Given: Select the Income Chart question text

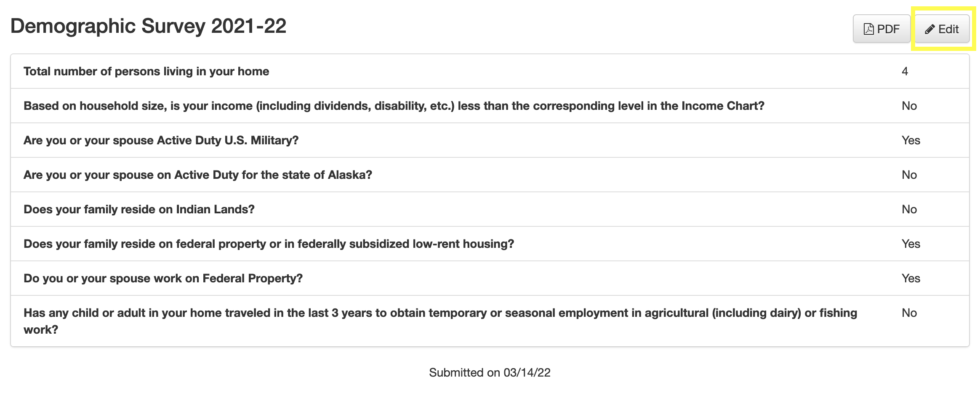Looking at the screenshot, I should tap(394, 106).
